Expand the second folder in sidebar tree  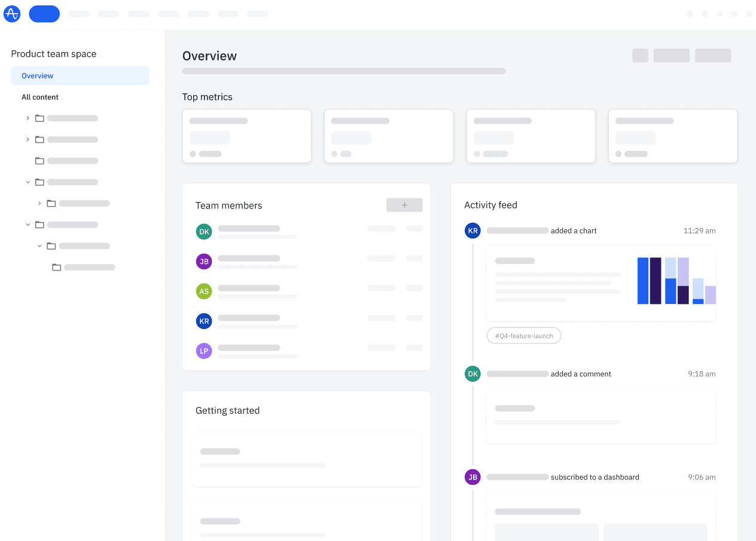tap(28, 139)
